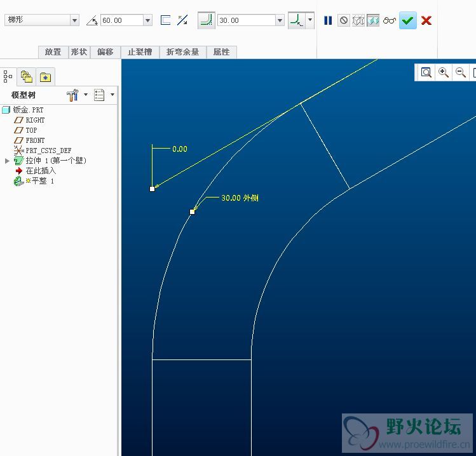This screenshot has width=476, height=456.
Task: Open model tree settings hammer icon
Action: (72, 95)
